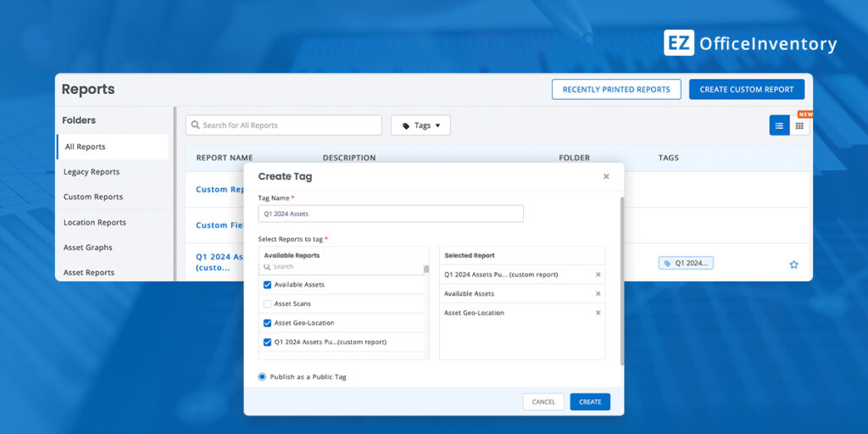868x434 pixels.
Task: Select Publish as a Public Tag radio
Action: tap(262, 377)
